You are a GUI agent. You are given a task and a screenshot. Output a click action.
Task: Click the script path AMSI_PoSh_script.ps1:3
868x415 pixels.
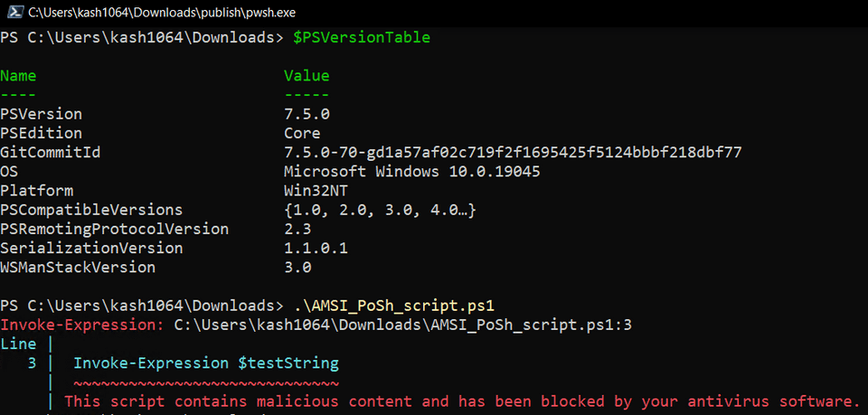403,325
